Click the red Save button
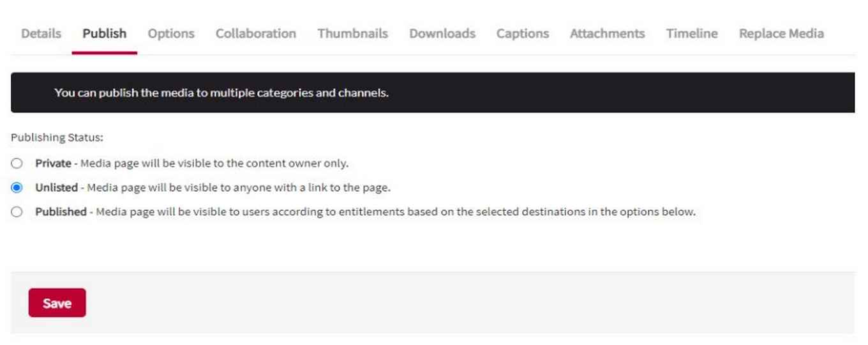 57,303
